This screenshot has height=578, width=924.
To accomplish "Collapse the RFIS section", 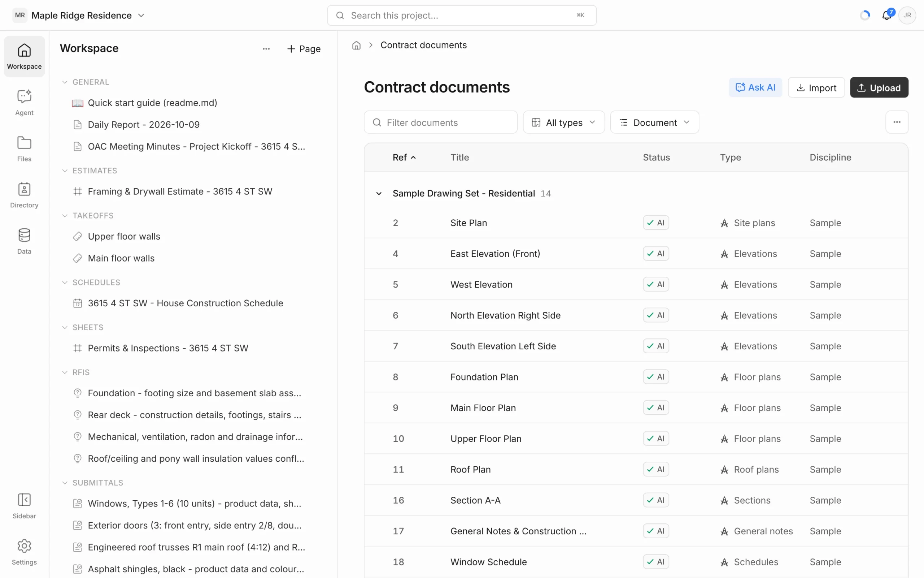I will [x=65, y=372].
